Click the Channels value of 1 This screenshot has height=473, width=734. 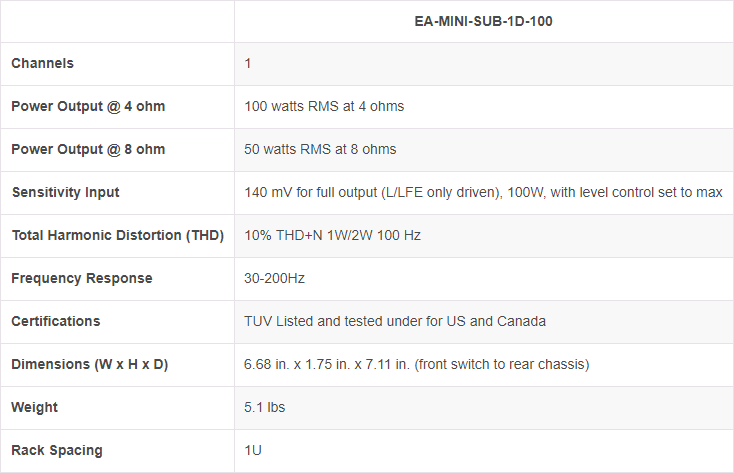(248, 63)
